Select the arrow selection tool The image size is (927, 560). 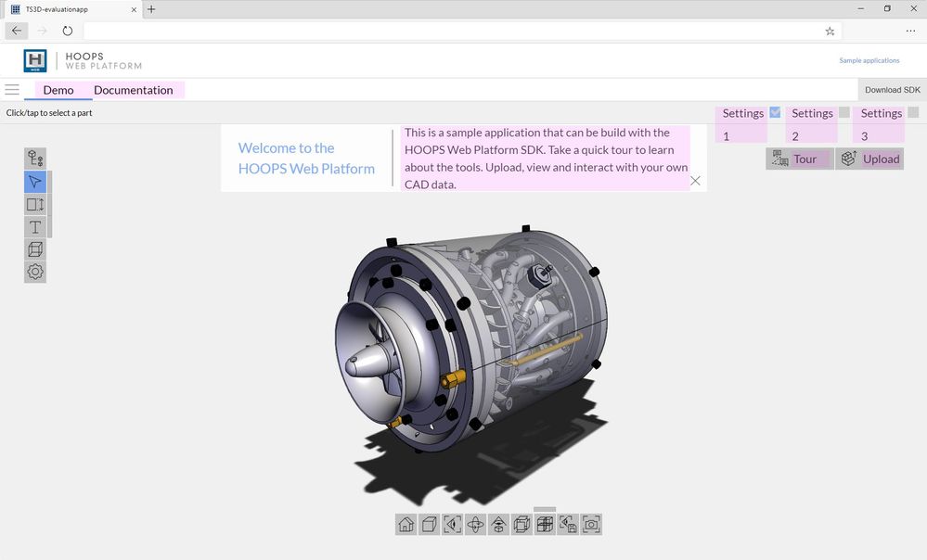tap(35, 182)
